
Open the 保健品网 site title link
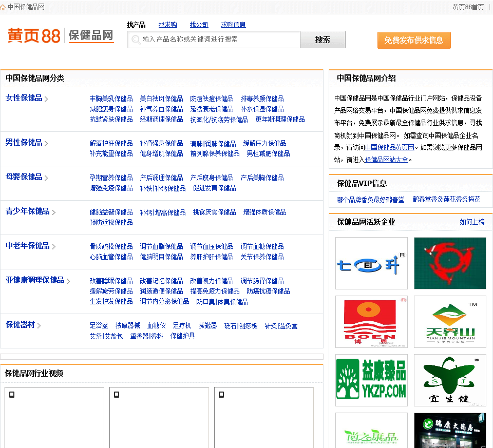[x=91, y=35]
